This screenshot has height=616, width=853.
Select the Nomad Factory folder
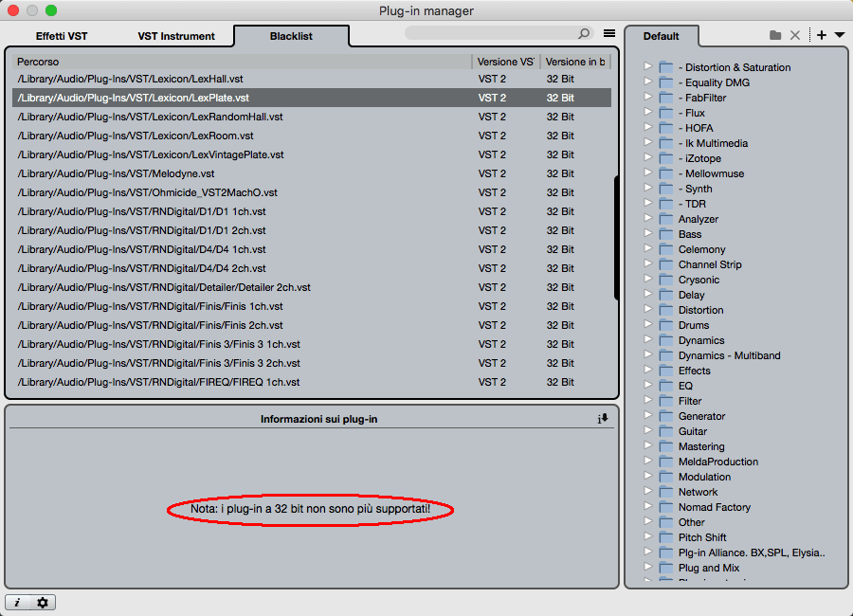[715, 507]
